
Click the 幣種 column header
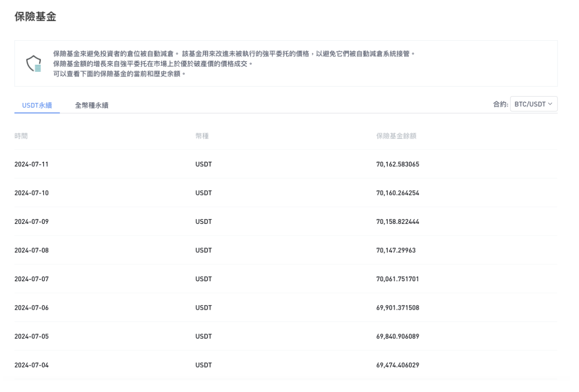tap(202, 136)
